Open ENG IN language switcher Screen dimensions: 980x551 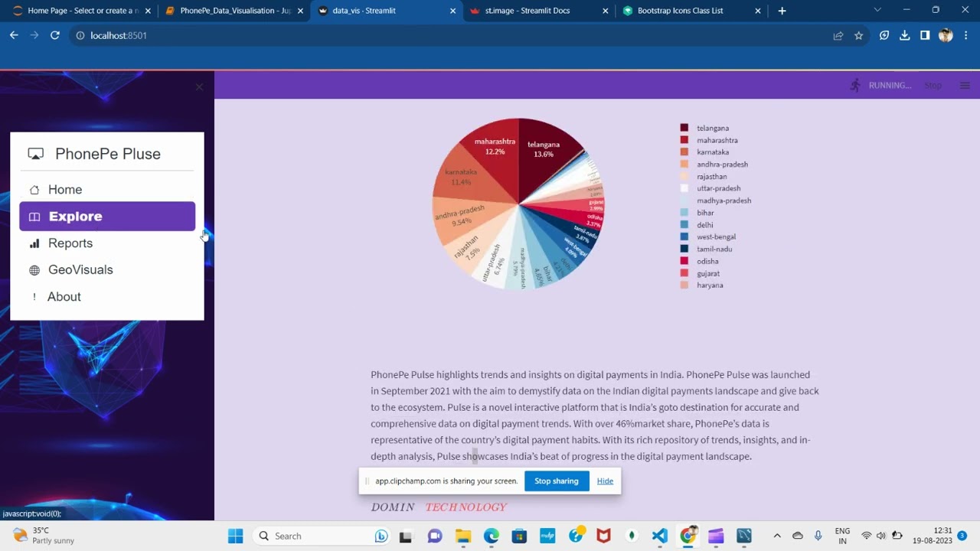click(x=842, y=536)
